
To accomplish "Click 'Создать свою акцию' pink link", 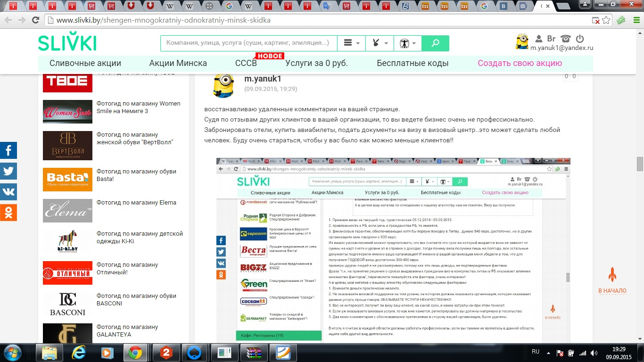I will point(520,63).
